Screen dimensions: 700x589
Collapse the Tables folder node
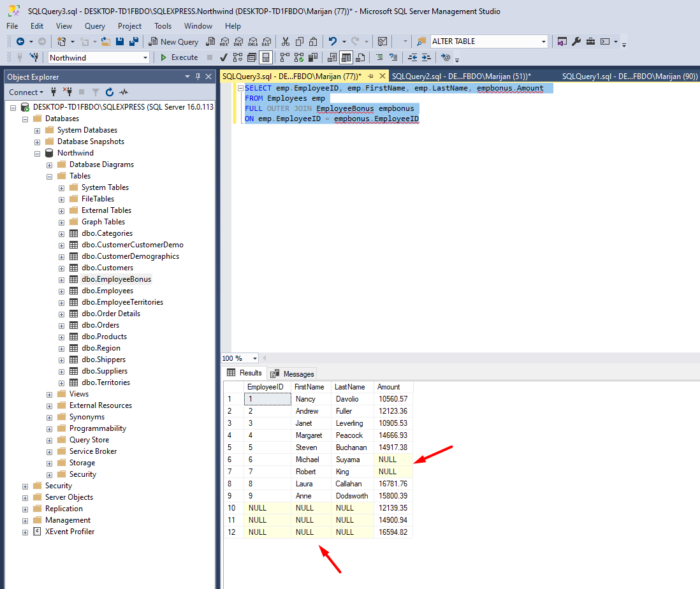pos(49,177)
